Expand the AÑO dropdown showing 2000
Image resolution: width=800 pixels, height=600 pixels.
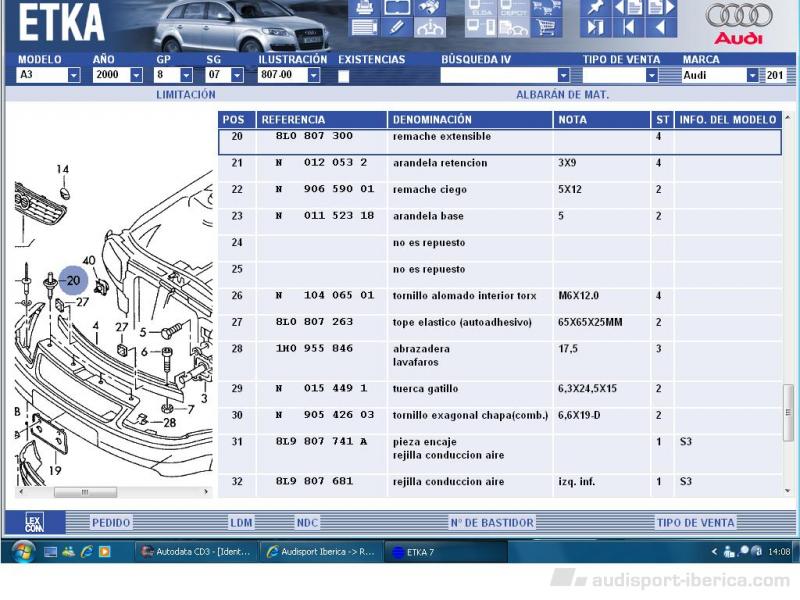[x=136, y=75]
